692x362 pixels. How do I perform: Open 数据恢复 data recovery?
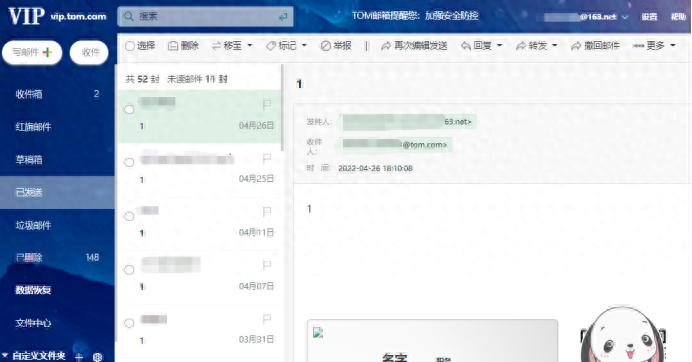tap(33, 290)
